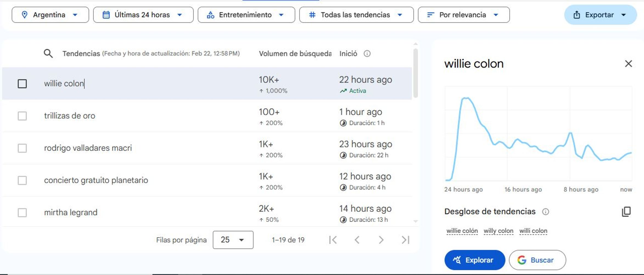Viewport: 644px width, 275px height.
Task: Open the willi colon related query
Action: (533, 231)
